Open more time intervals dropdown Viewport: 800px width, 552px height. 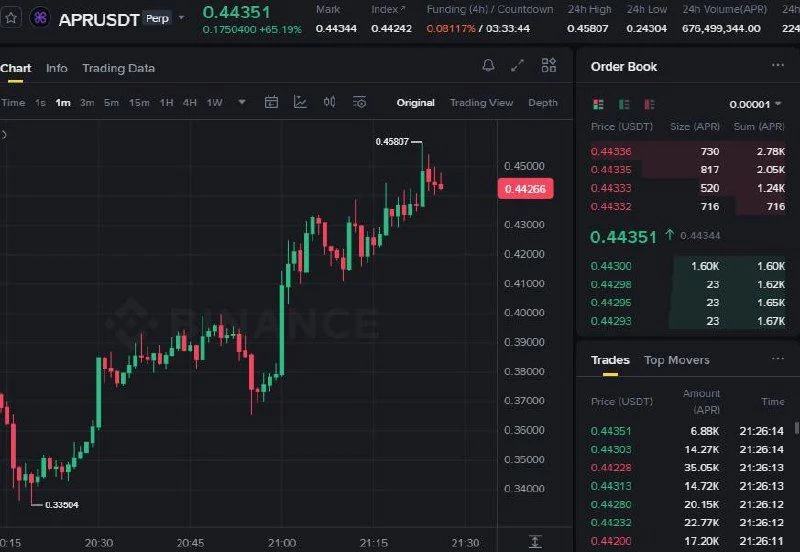coord(242,102)
